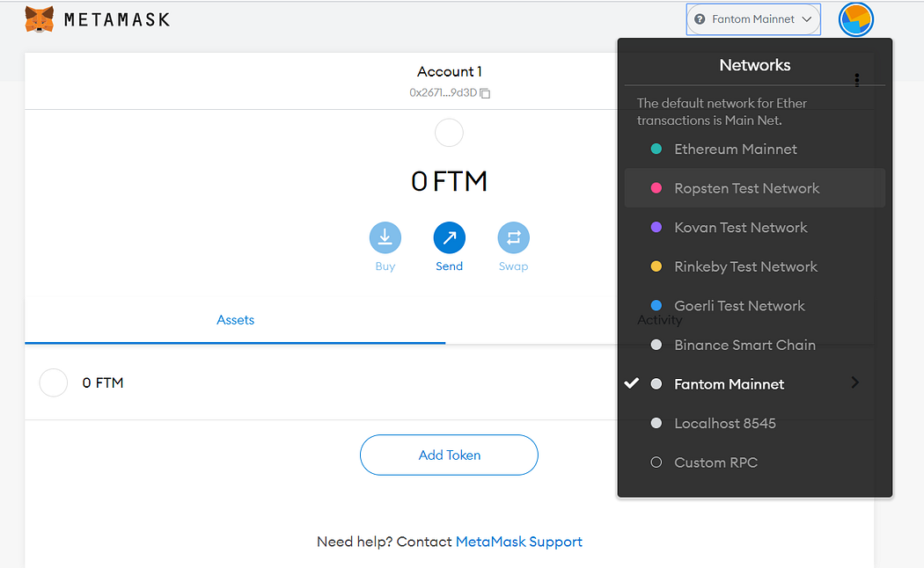Click the Ethereum Mainnet green dot

coord(656,149)
